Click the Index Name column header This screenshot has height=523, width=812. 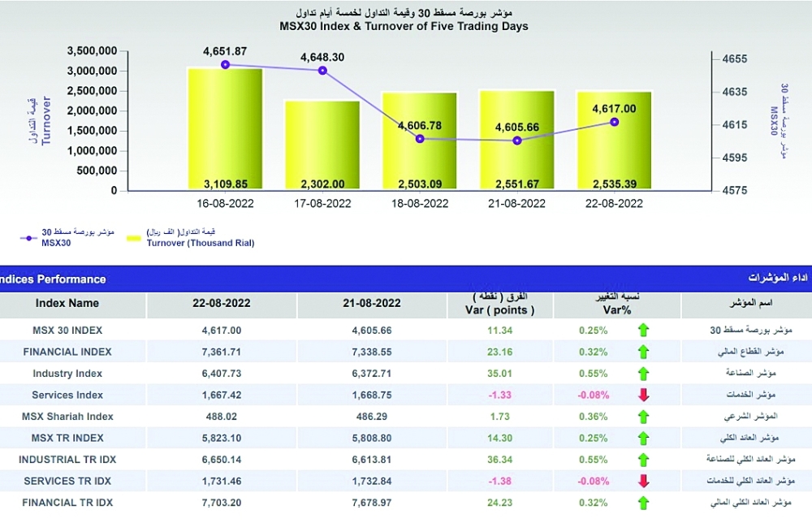pyautogui.click(x=67, y=304)
